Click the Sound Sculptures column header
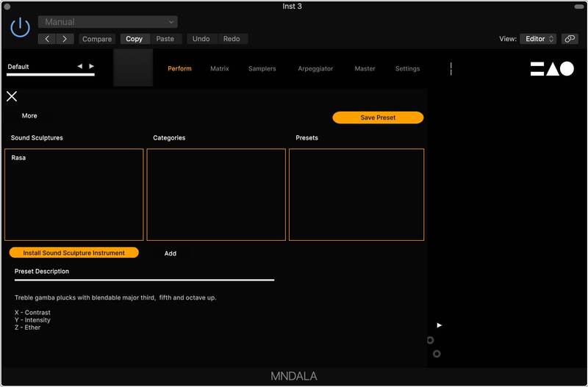 37,138
